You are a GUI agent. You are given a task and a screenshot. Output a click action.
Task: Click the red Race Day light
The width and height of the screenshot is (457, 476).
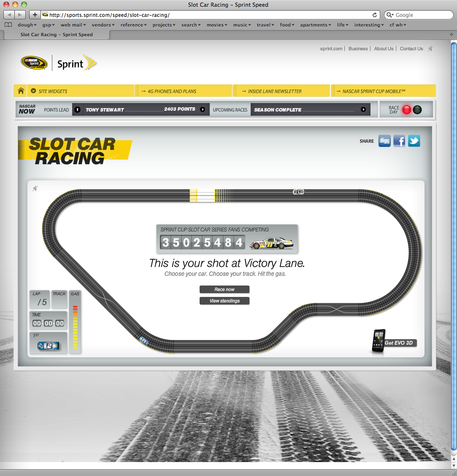click(407, 109)
